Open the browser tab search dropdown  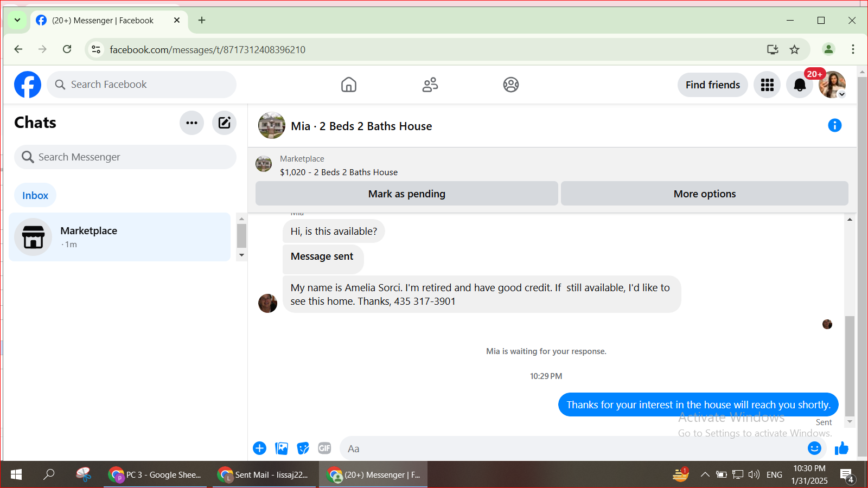click(17, 20)
